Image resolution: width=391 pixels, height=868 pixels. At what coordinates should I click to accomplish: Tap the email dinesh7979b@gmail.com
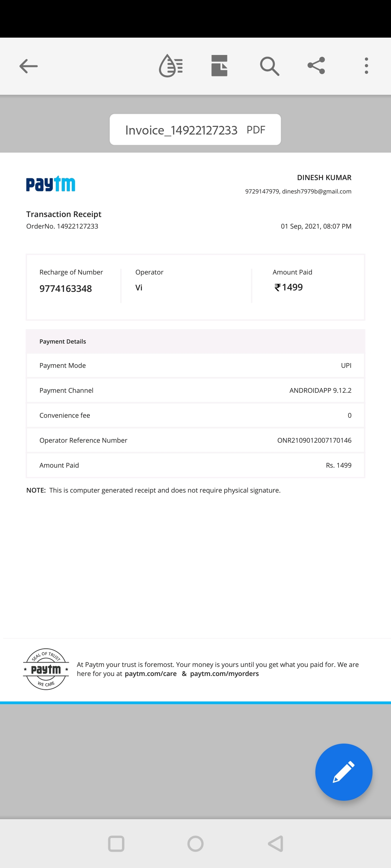click(x=317, y=191)
